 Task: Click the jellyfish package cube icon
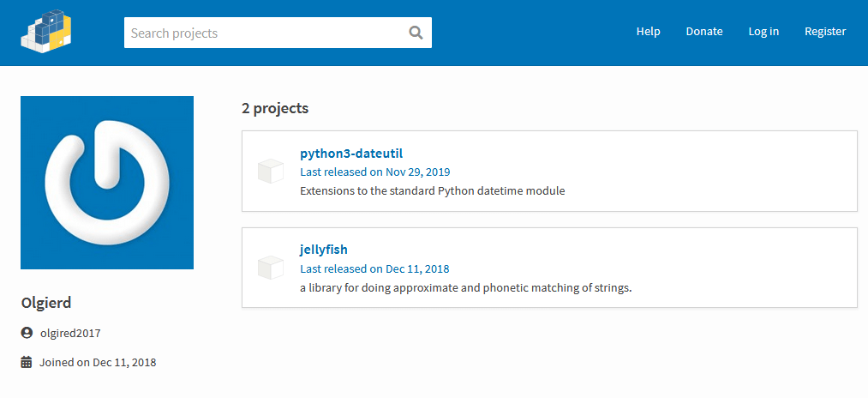coord(271,267)
